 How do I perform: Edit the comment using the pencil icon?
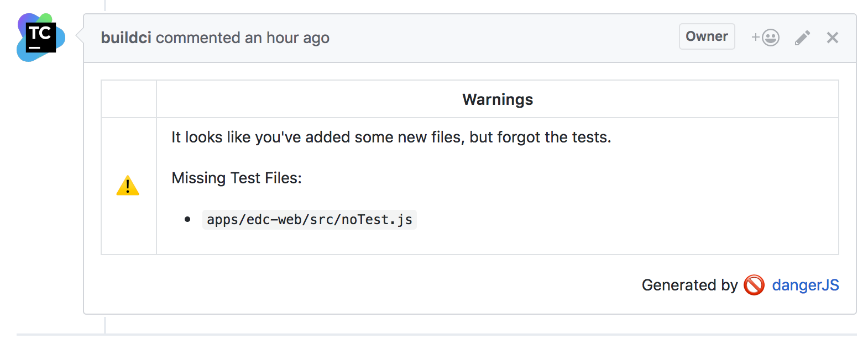click(x=802, y=38)
